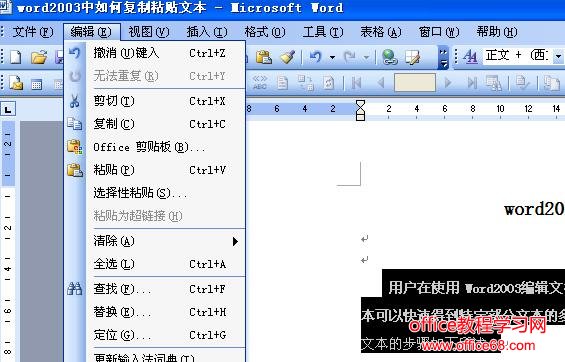
Task: Click the styles and formatting AA icon
Action: point(470,57)
